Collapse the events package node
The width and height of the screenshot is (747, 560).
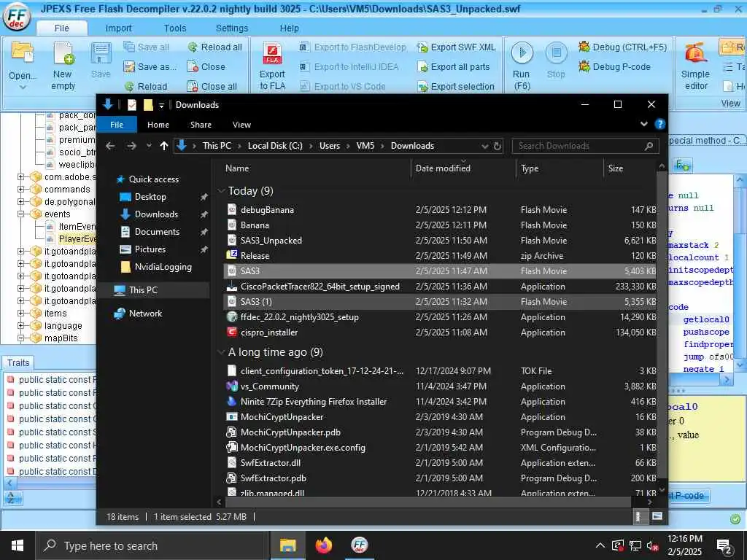tap(20, 214)
